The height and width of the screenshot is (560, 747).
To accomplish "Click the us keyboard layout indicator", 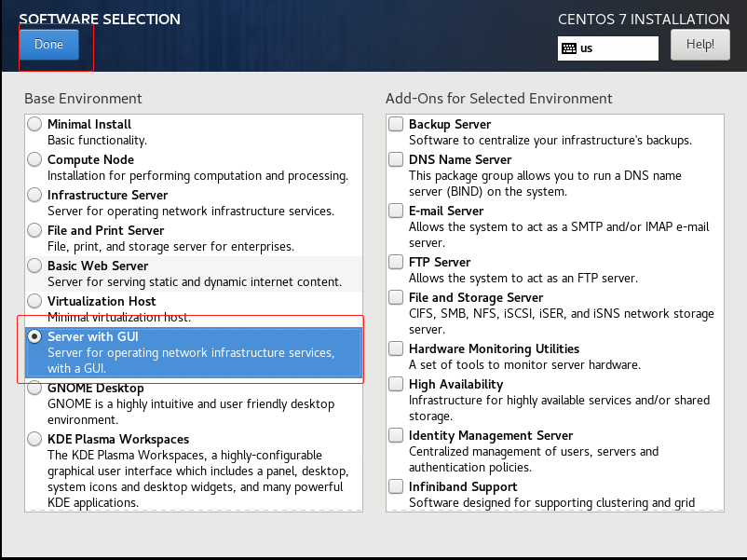I will coord(608,48).
